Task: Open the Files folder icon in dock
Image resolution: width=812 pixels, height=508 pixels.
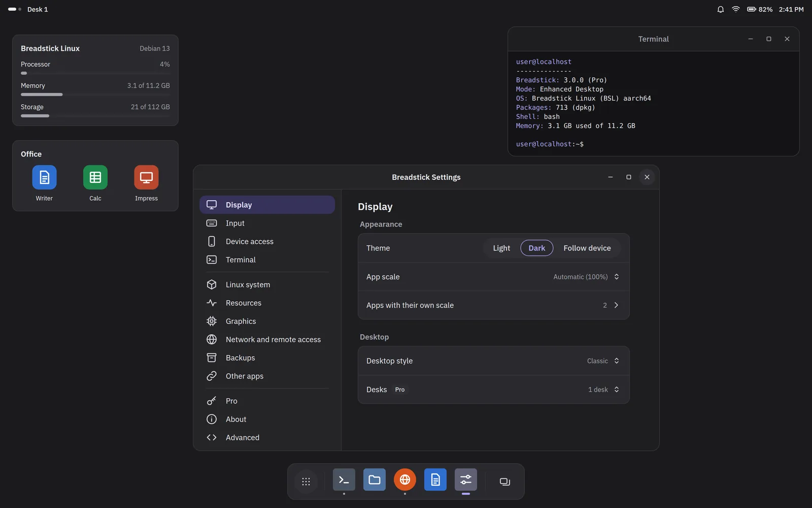Action: pos(375,480)
